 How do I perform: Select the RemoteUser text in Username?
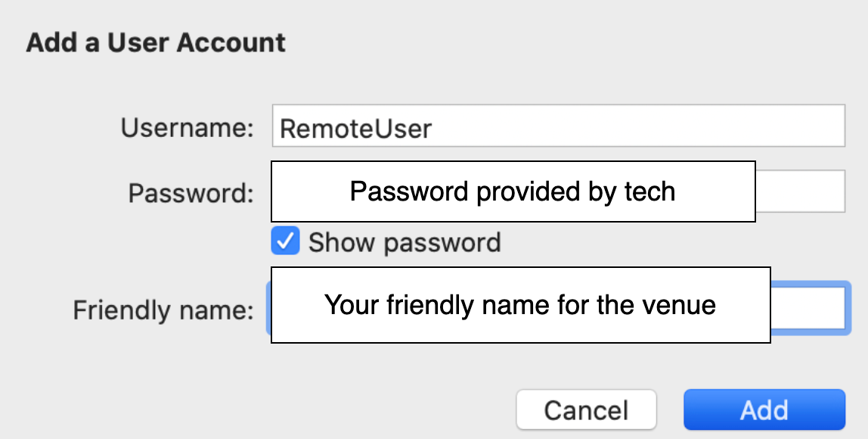(x=355, y=128)
